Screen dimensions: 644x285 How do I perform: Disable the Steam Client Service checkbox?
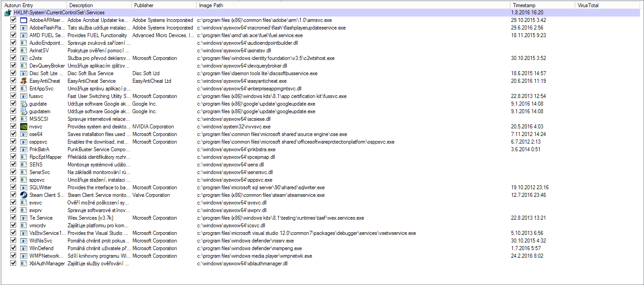(x=13, y=195)
